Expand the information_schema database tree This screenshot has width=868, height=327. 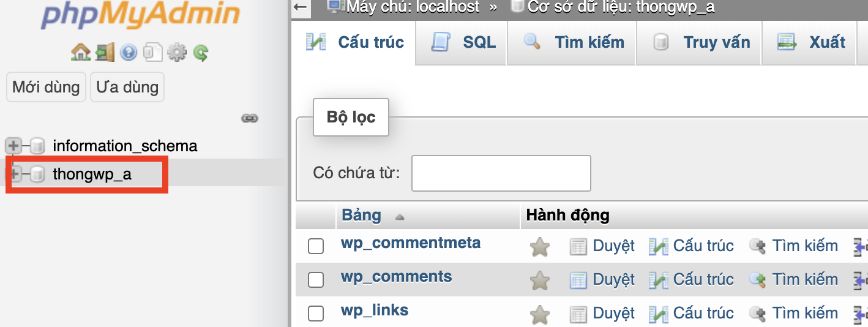click(x=13, y=146)
